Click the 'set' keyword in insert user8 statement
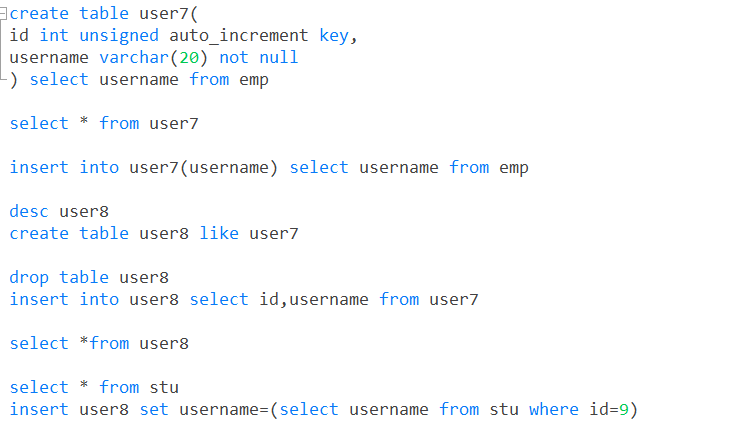Viewport: 729px width, 436px height. tap(154, 410)
